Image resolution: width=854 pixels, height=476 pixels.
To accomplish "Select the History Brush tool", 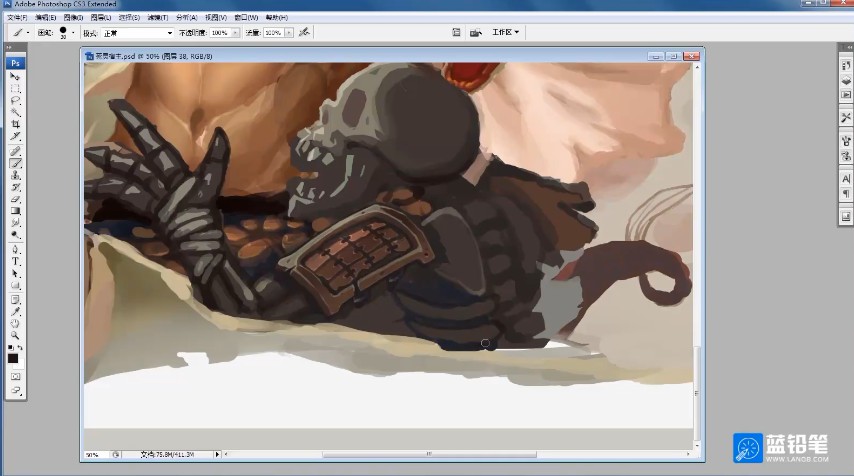I will click(x=15, y=187).
